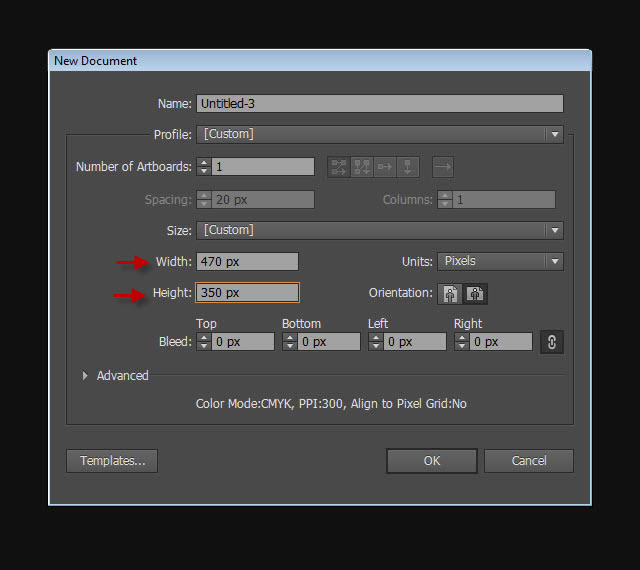Click the Left bleed value field
Screen dimensions: 640x570
415,342
